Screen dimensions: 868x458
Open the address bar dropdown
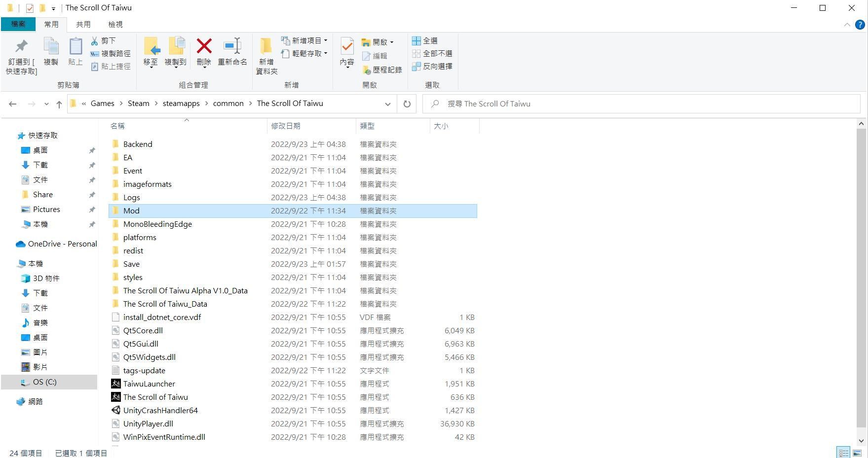[x=388, y=104]
